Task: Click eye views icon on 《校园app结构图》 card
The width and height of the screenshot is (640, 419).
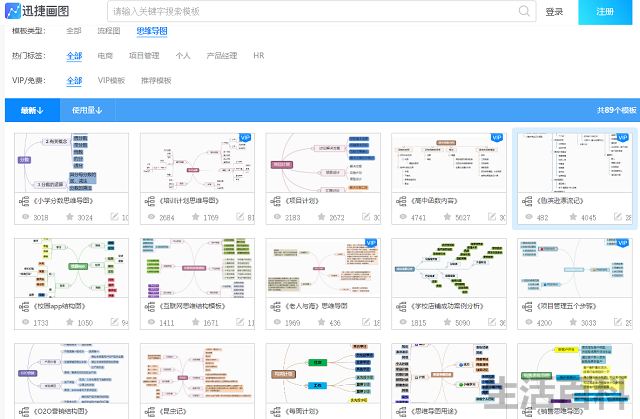Action: (26, 322)
